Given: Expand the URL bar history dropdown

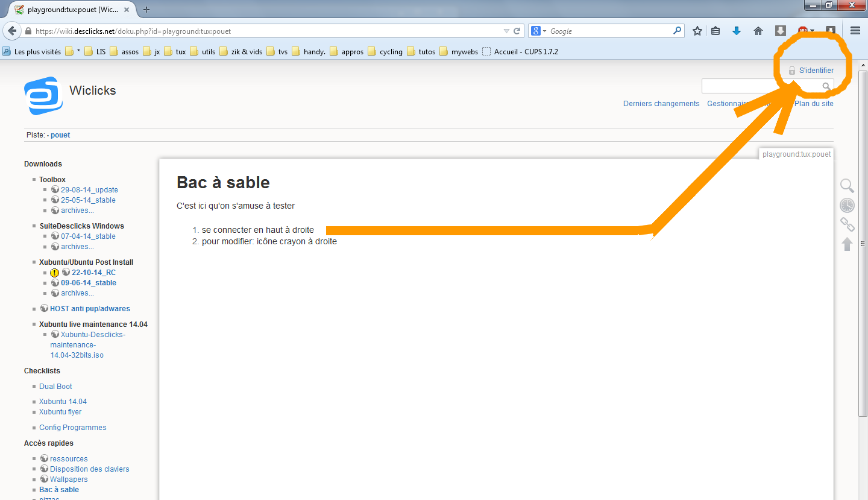Looking at the screenshot, I should 506,31.
